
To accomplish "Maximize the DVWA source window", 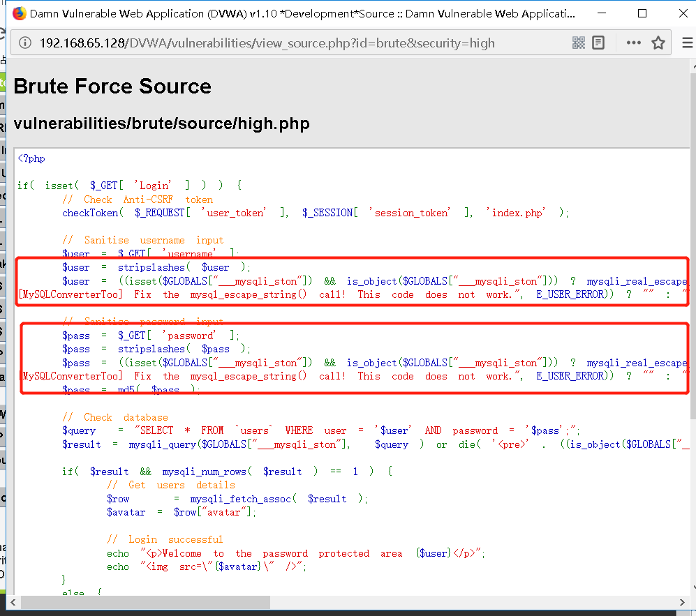I will (x=642, y=13).
